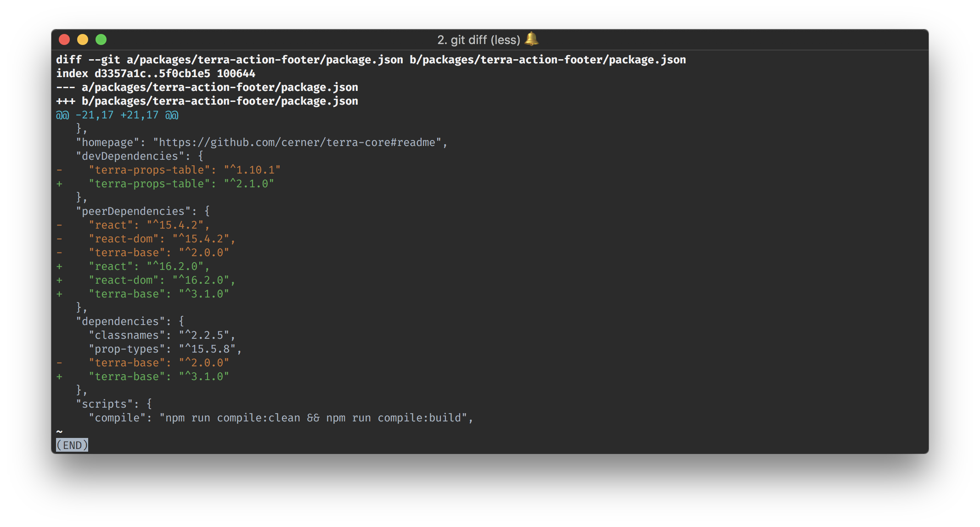Viewport: 980px width, 527px height.
Task: Minimize the terminal with yellow button
Action: click(x=83, y=39)
